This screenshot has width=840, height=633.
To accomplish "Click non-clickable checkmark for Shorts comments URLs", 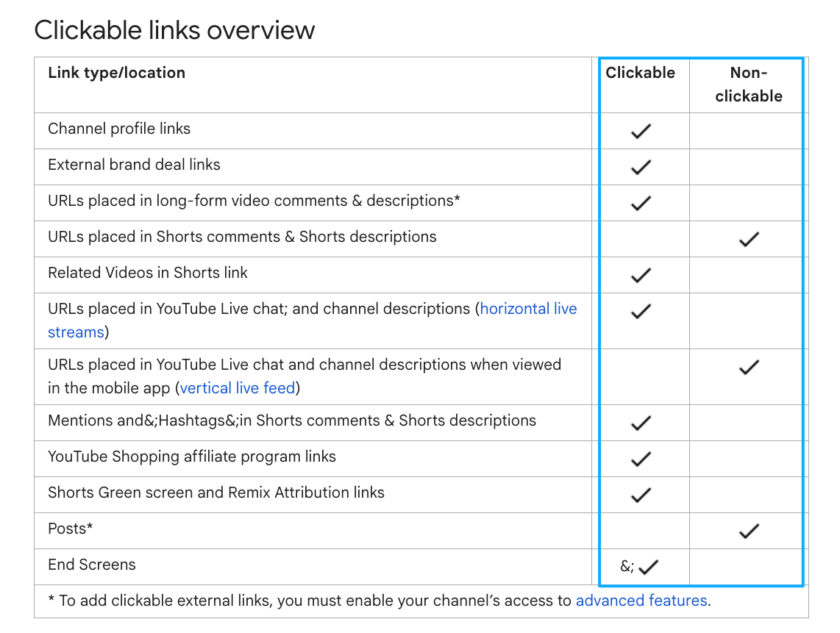I will click(749, 240).
